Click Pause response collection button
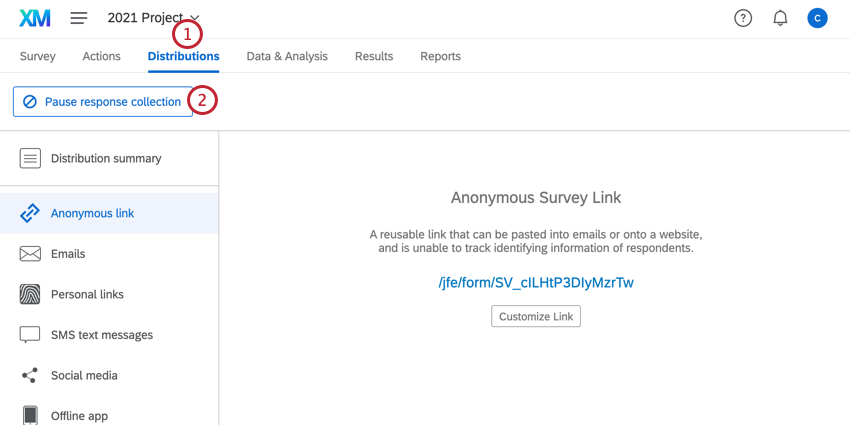 (x=103, y=102)
